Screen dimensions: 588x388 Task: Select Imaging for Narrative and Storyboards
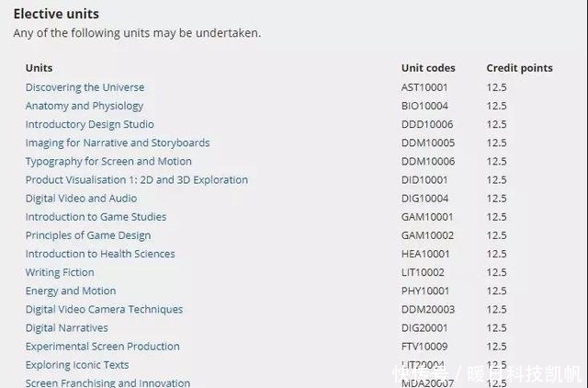118,143
